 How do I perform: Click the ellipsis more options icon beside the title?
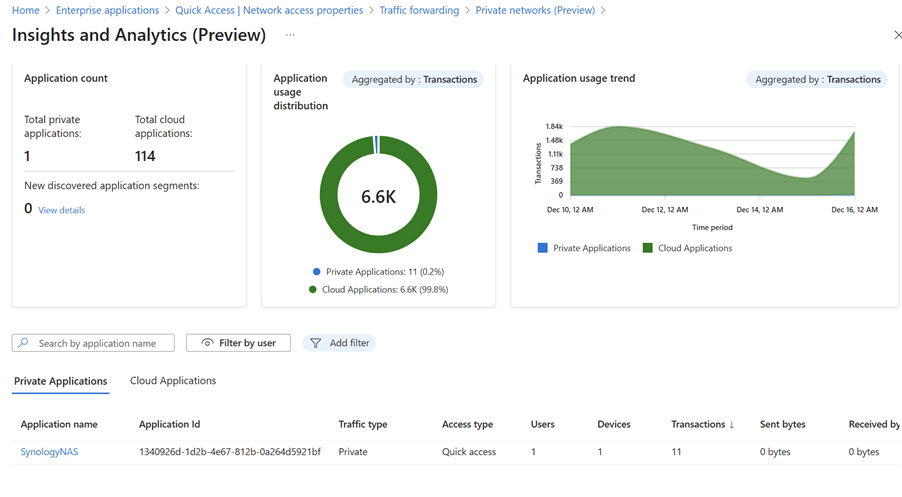[x=290, y=35]
